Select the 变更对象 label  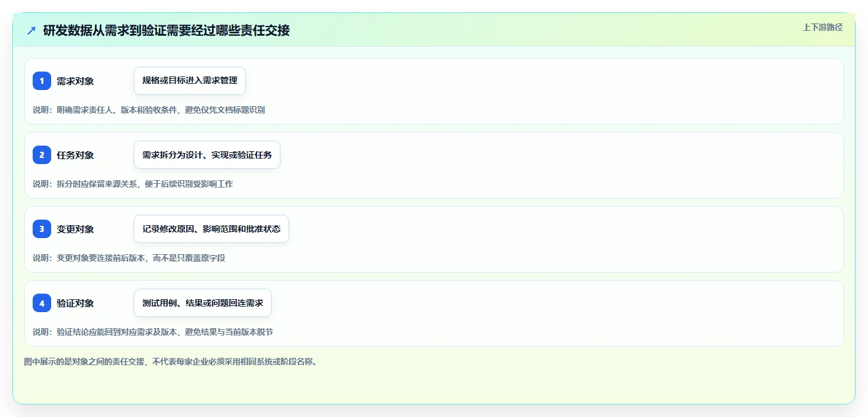pos(75,229)
